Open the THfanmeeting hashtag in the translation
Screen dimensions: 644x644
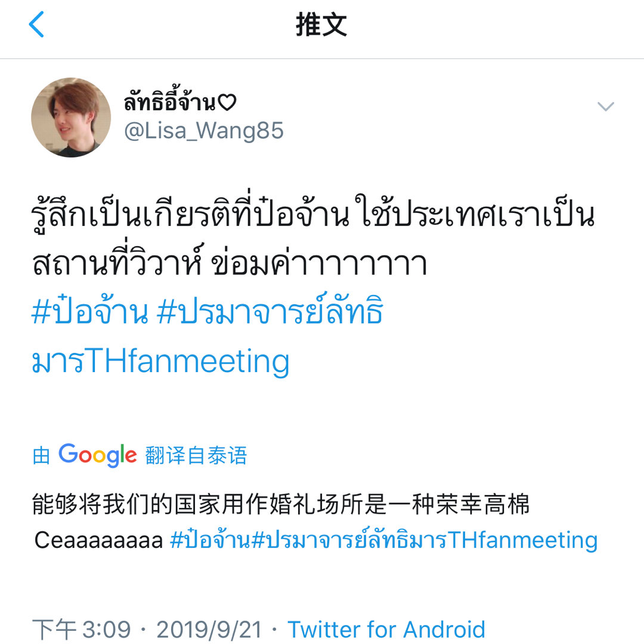click(425, 539)
